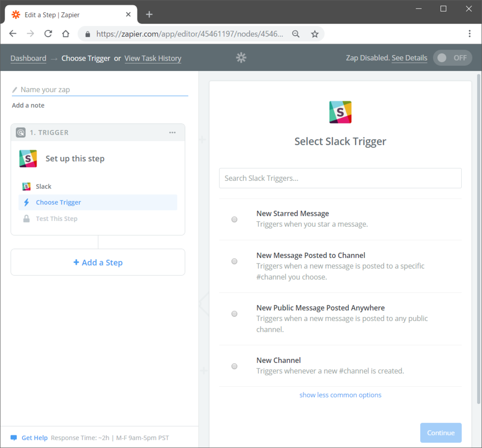Click the Get Help chat bubble icon
The width and height of the screenshot is (482, 448).
(14, 438)
